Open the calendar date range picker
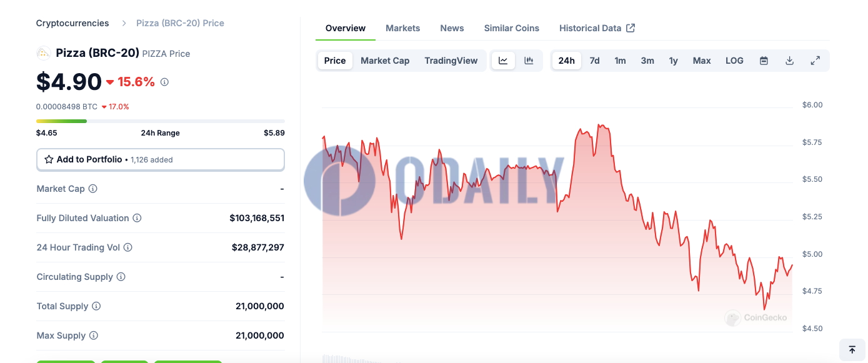The height and width of the screenshot is (363, 868). click(764, 61)
